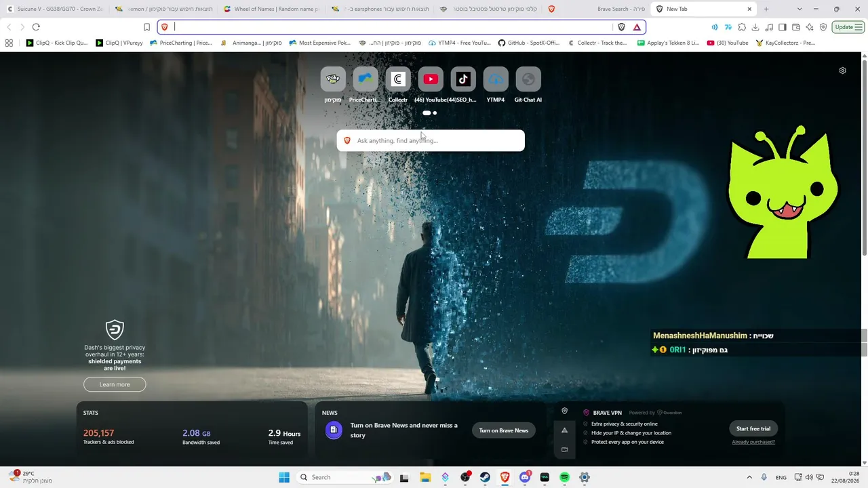Select the Talk camera tab in the widget

coord(564,449)
